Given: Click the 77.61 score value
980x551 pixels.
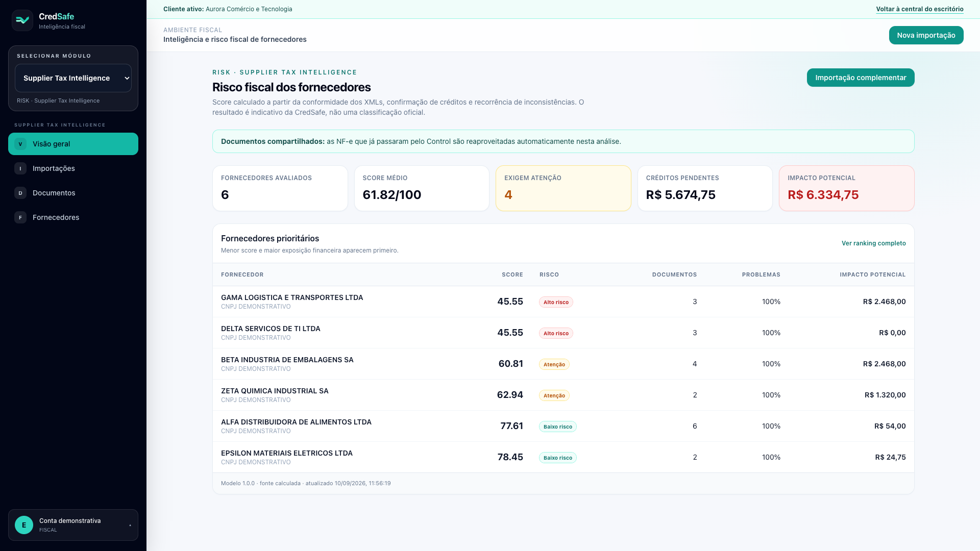Looking at the screenshot, I should click(511, 426).
